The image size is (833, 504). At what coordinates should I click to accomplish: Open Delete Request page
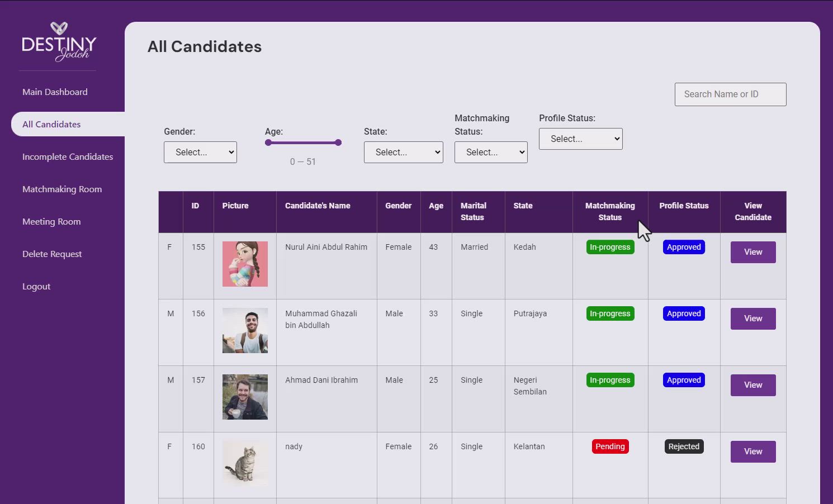pyautogui.click(x=52, y=254)
